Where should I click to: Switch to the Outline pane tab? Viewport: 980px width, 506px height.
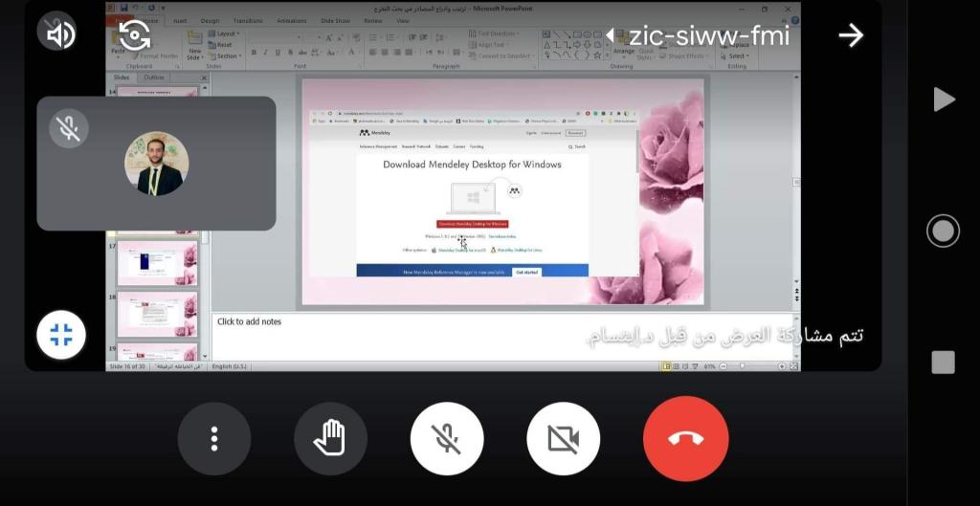click(x=154, y=77)
